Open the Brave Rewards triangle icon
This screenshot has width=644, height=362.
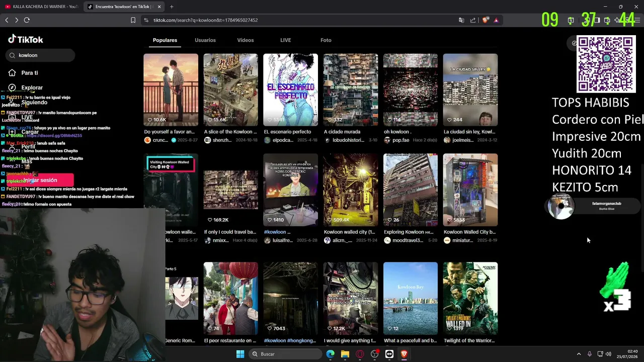496,20
